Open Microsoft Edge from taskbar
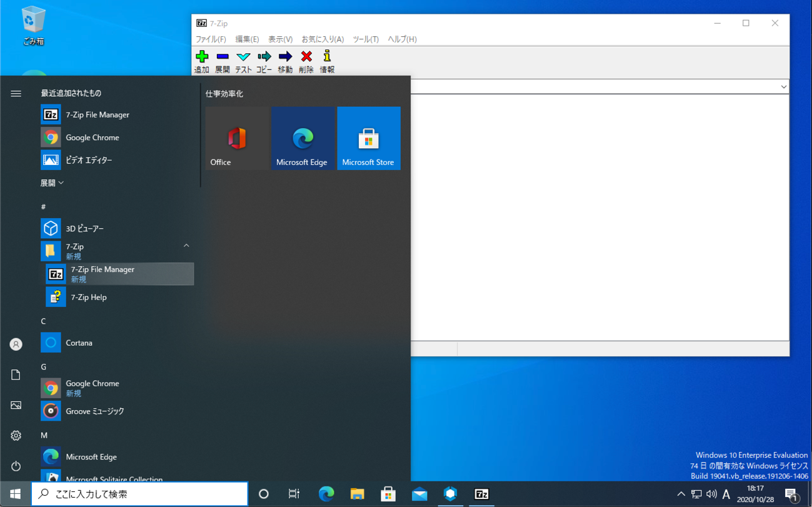Screen dimensions: 812x507 click(x=326, y=494)
